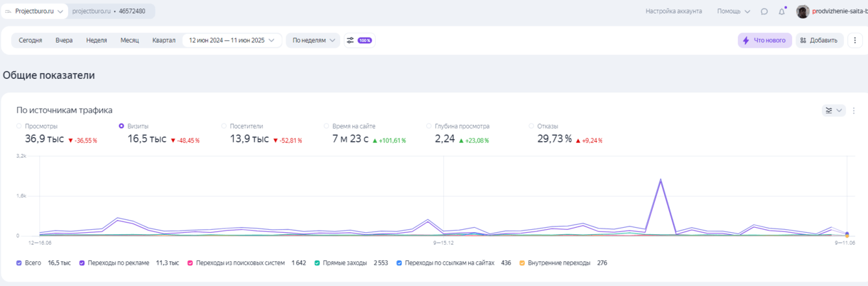Uncheck the Переходы по рекламе series
Screen dimensions: 868x286
click(x=82, y=263)
